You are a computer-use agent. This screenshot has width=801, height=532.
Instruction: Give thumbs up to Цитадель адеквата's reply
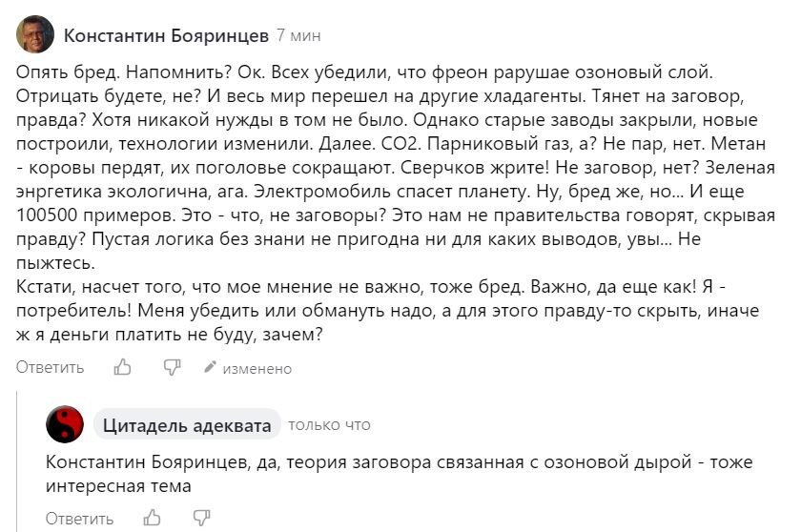point(152,518)
